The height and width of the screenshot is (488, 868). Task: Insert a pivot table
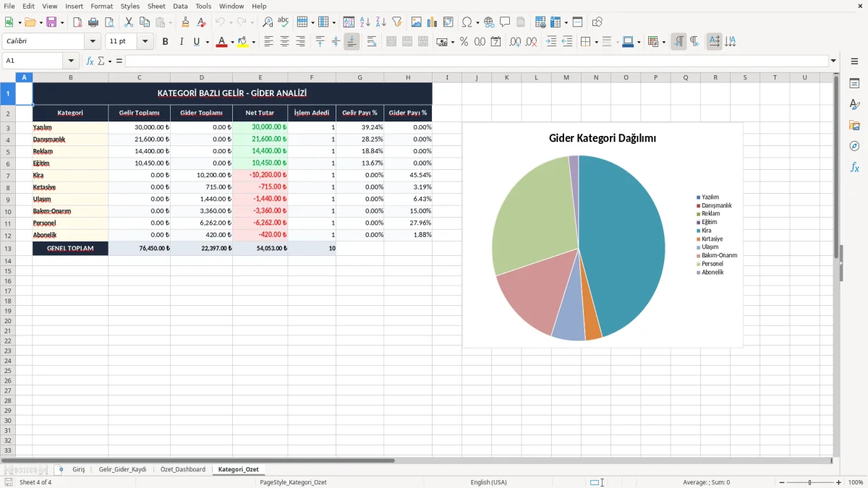coord(448,22)
